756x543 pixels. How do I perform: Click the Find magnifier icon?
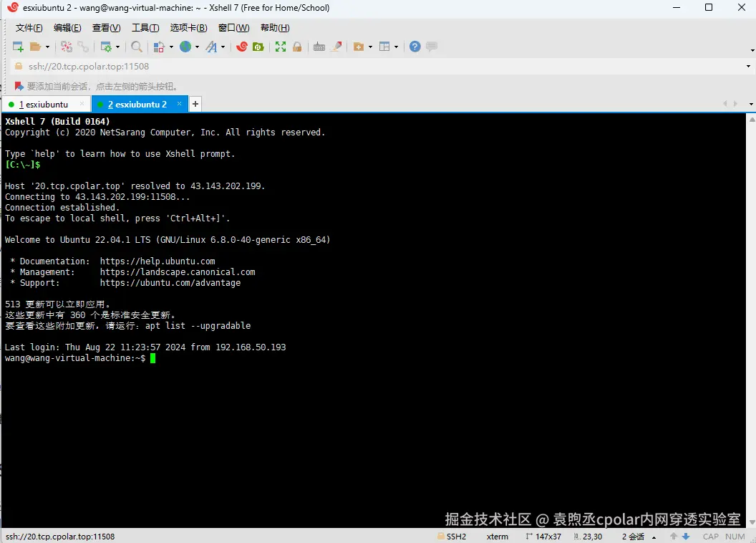click(x=137, y=47)
